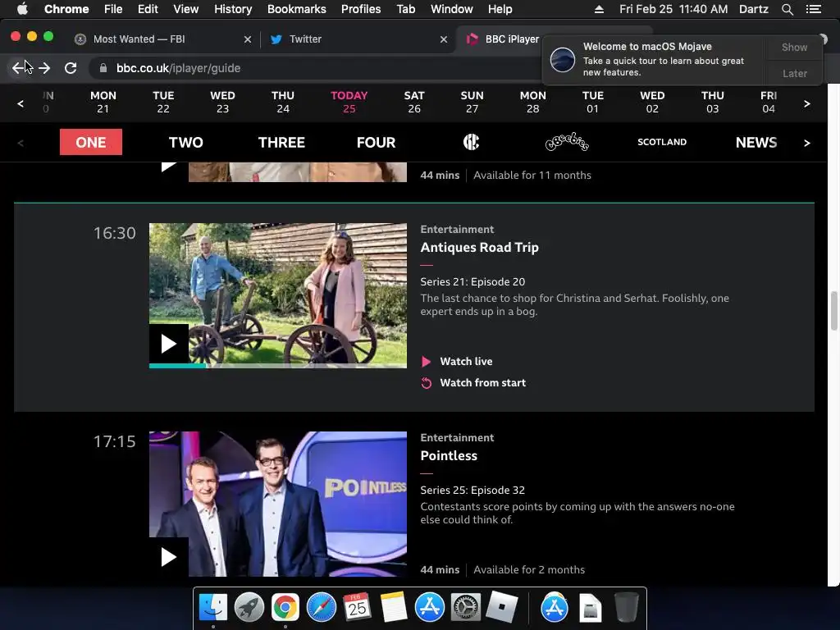The image size is (840, 630).
Task: Open the Chrome File menu
Action: (x=113, y=9)
